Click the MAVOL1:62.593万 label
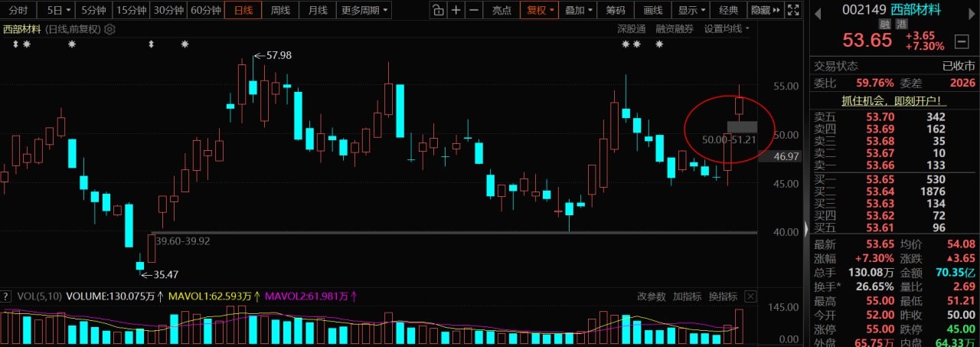Screen dimensions: 980x347 tap(214, 296)
